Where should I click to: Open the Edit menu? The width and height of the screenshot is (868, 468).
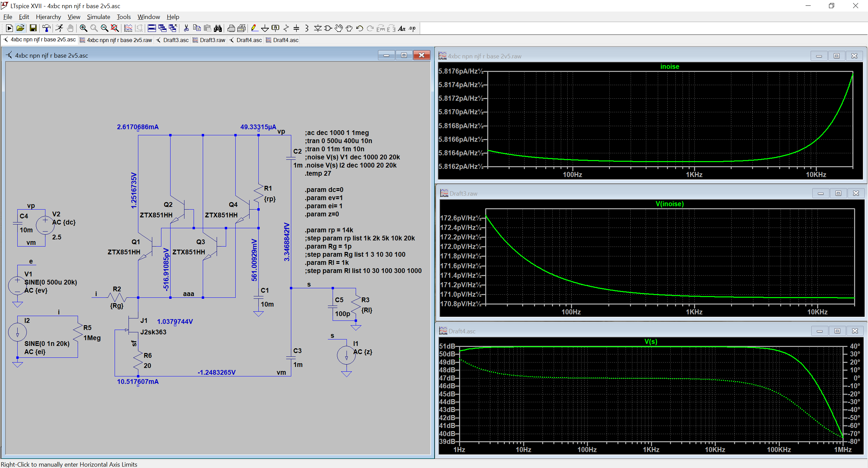tap(24, 17)
